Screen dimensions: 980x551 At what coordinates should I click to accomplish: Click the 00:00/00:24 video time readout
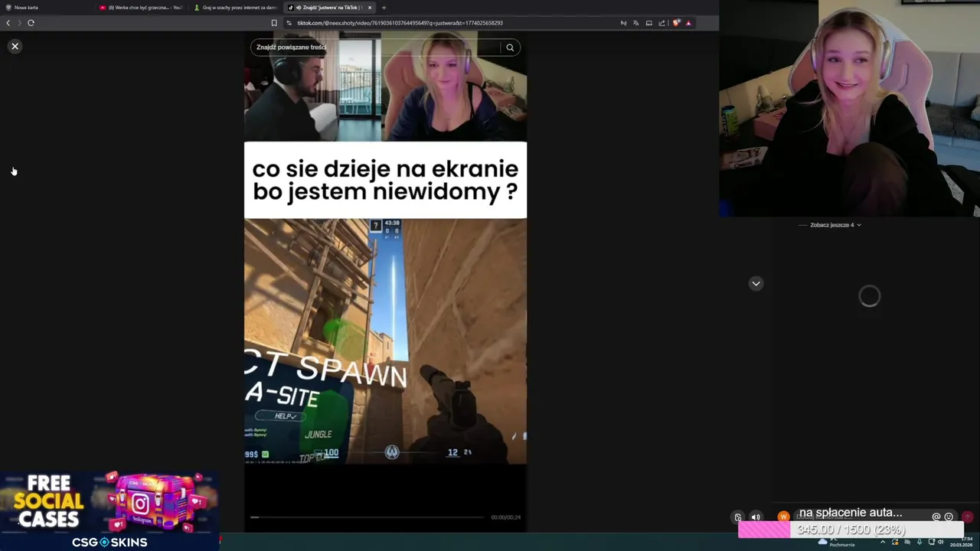506,517
